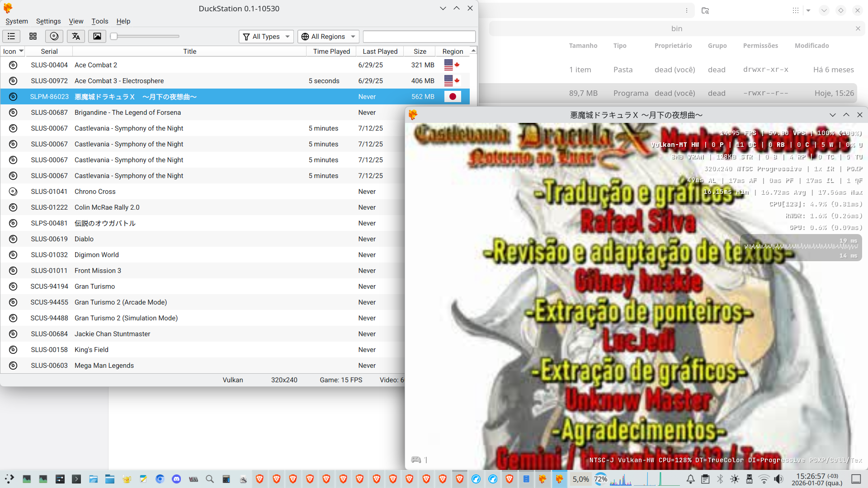Open the All Types filter dropdown
Screen dimensions: 868x488
coord(266,37)
